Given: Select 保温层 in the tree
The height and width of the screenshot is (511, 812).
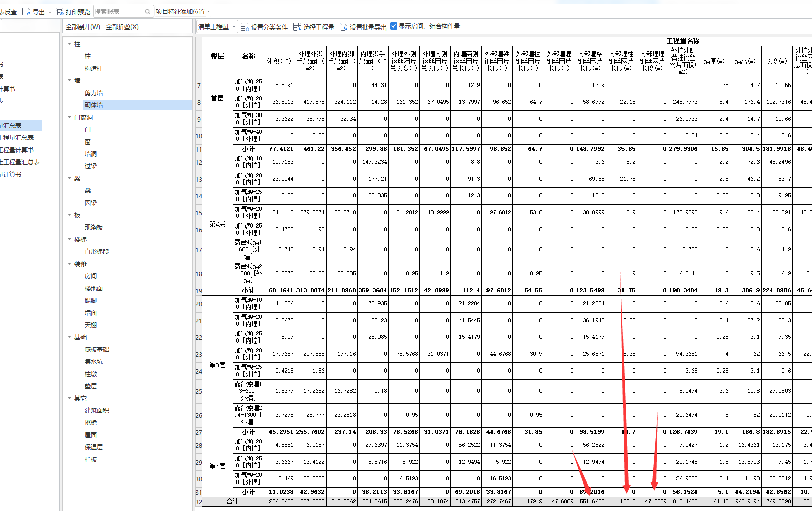Looking at the screenshot, I should coord(94,447).
